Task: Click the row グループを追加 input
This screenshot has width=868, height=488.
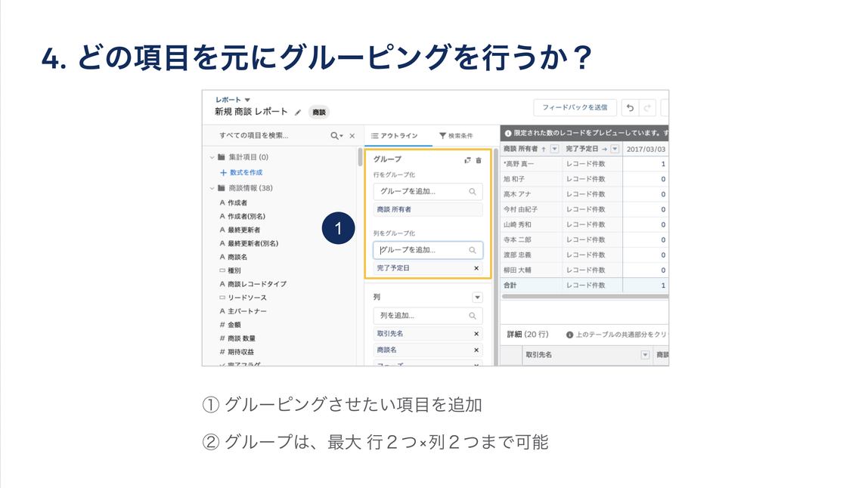Action: coord(428,191)
